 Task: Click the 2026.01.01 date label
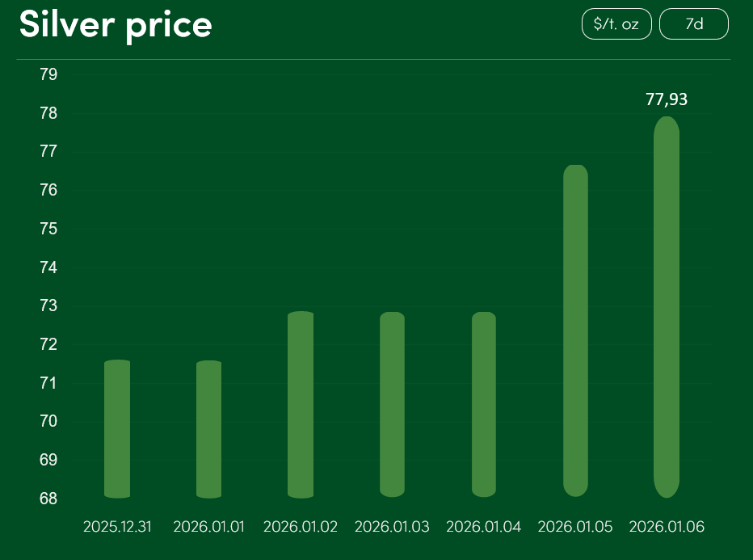(208, 527)
